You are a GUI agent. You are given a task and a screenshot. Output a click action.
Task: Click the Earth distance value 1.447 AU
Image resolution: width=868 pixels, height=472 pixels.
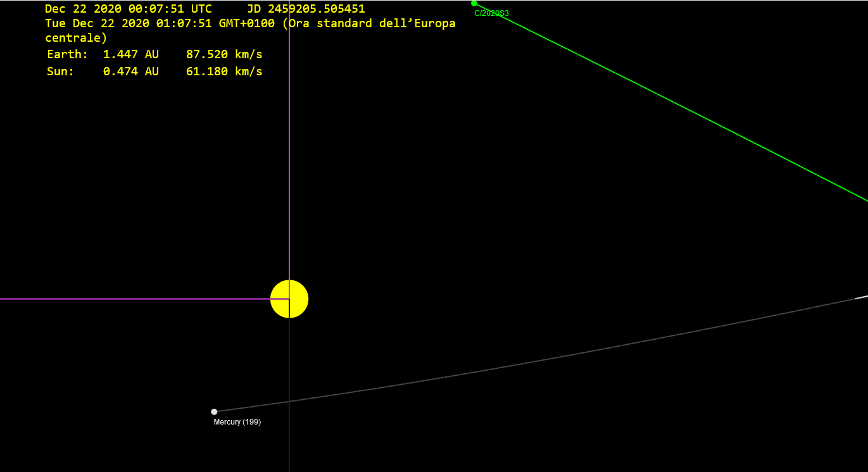[x=131, y=54]
